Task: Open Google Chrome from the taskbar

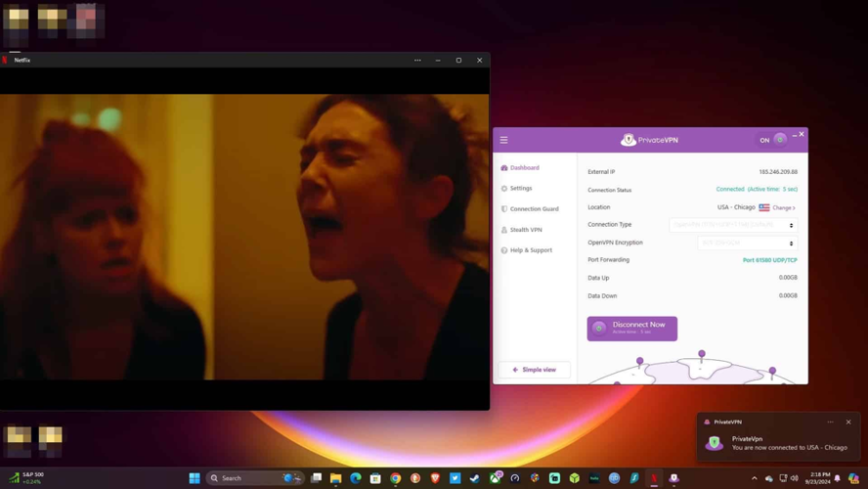Action: (x=395, y=478)
